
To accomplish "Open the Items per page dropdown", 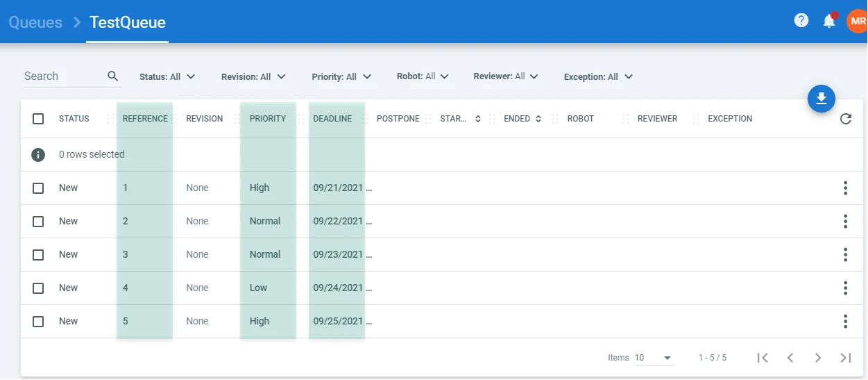I will [x=654, y=358].
